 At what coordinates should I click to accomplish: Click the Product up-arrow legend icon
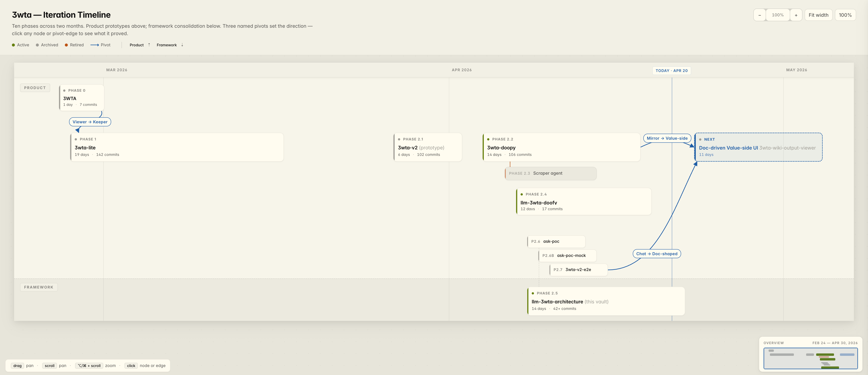point(149,44)
